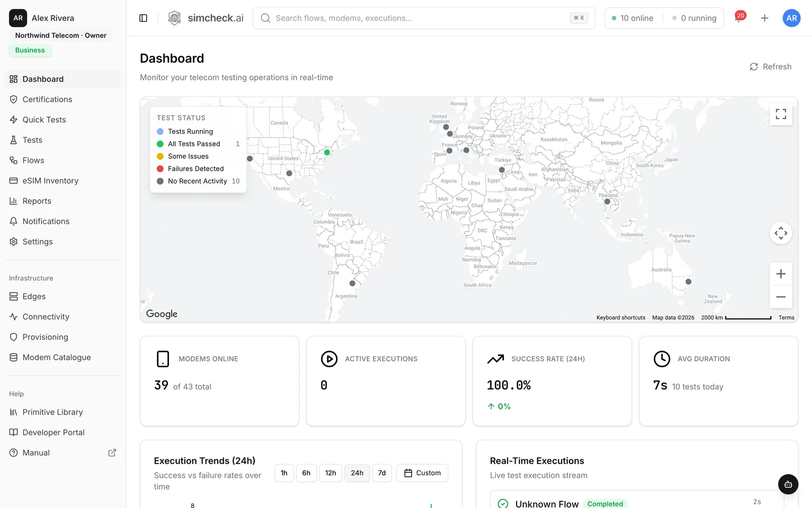Open Connectivity page
The width and height of the screenshot is (812, 508).
(63, 317)
